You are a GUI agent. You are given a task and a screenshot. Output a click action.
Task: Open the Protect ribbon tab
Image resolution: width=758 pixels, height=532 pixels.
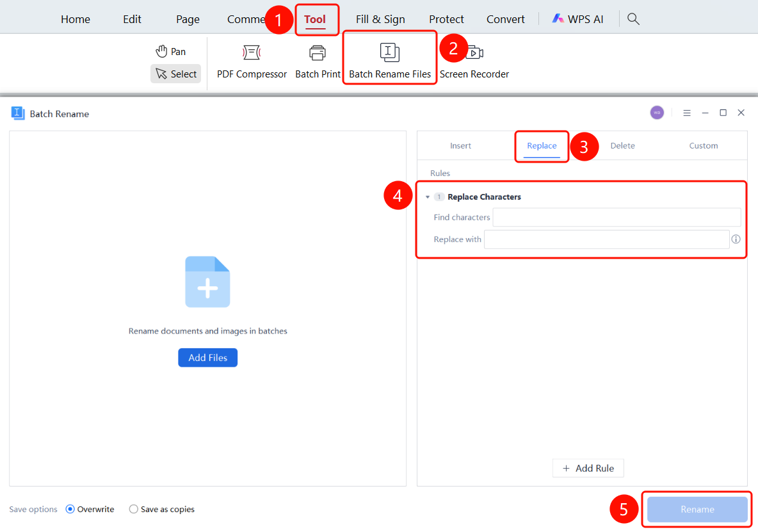[446, 19]
